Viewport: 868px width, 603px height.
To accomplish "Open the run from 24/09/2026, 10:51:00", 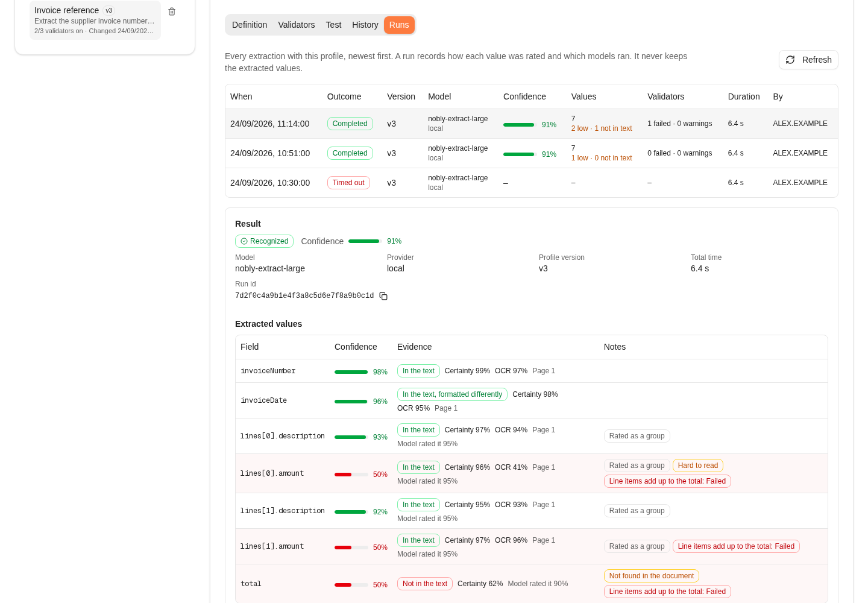I will coord(531,153).
